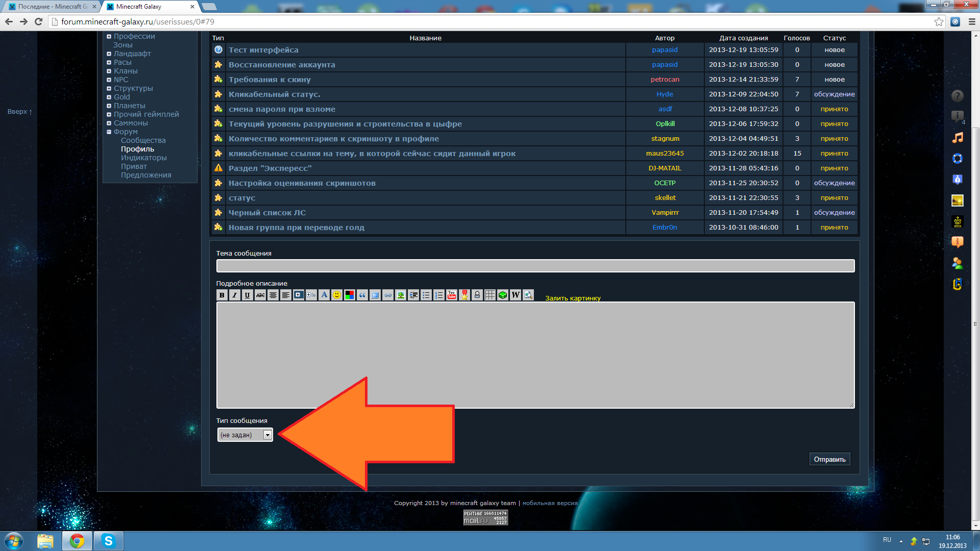Click the YouTube embed icon
Viewport: 980px width, 551px height.
[452, 295]
